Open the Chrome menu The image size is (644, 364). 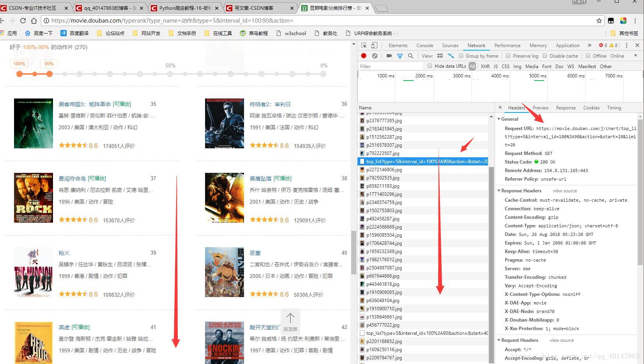[x=635, y=21]
